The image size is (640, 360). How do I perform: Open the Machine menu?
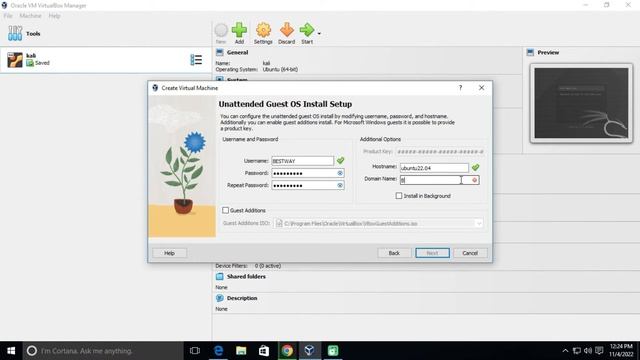click(x=30, y=16)
